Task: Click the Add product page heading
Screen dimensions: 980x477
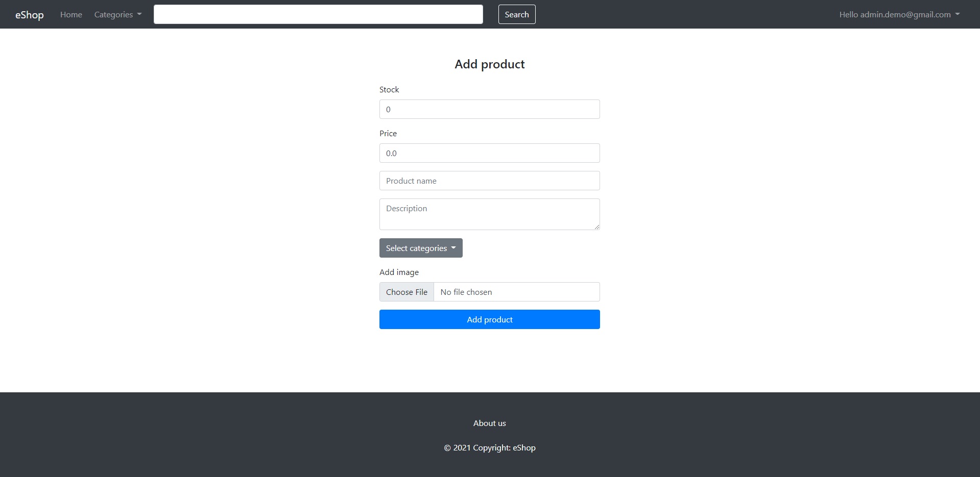Action: click(x=489, y=64)
